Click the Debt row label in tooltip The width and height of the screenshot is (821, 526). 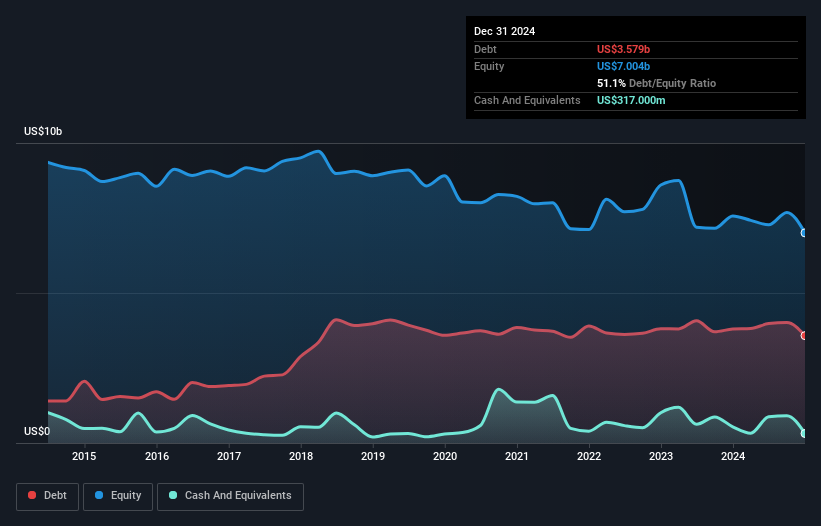(485, 49)
